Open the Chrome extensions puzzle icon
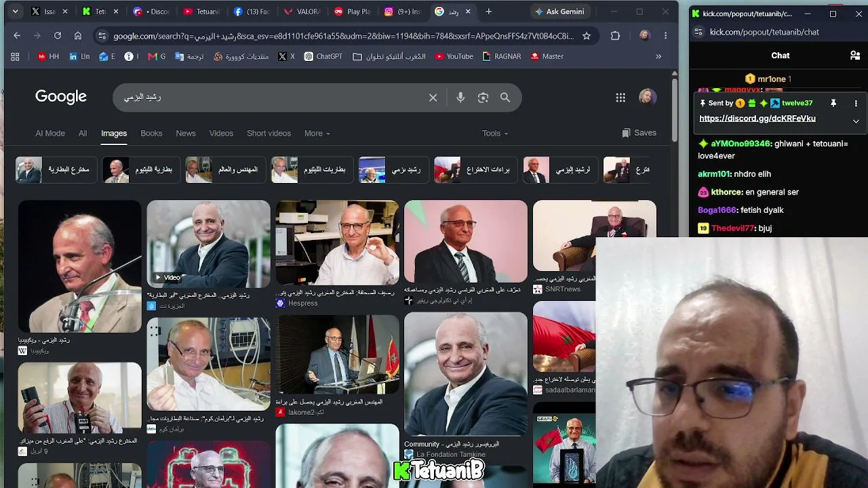This screenshot has width=868, height=488. pos(615,36)
